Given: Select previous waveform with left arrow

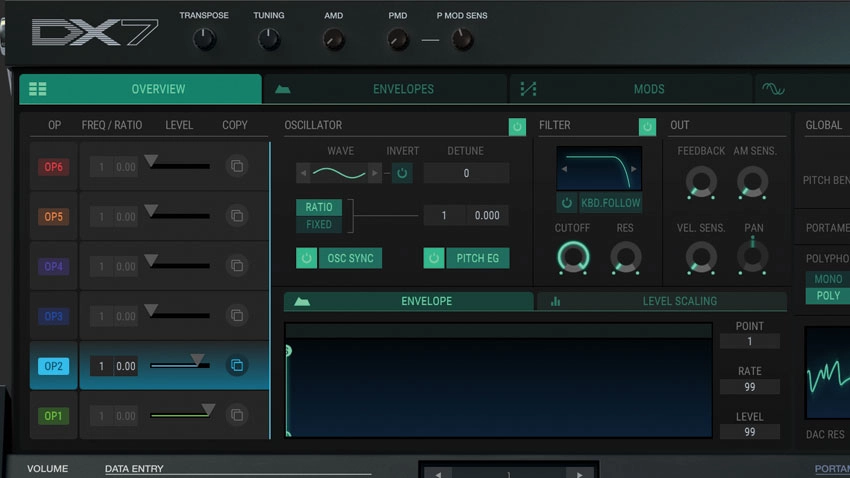Looking at the screenshot, I should point(303,173).
